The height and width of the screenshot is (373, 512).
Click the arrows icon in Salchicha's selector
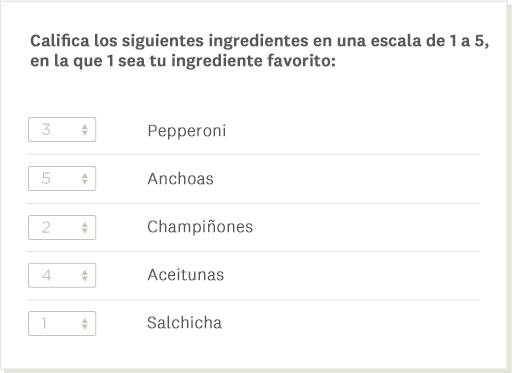(85, 324)
